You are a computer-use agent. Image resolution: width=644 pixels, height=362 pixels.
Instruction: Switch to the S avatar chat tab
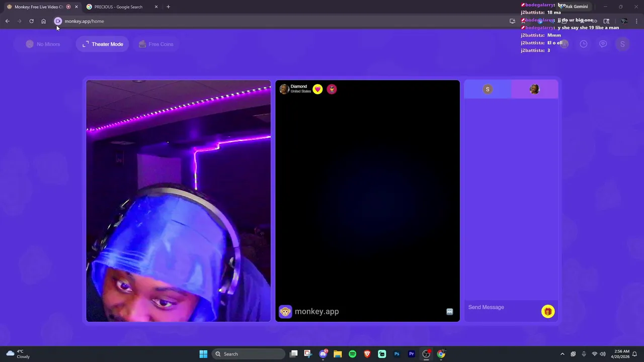(488, 89)
